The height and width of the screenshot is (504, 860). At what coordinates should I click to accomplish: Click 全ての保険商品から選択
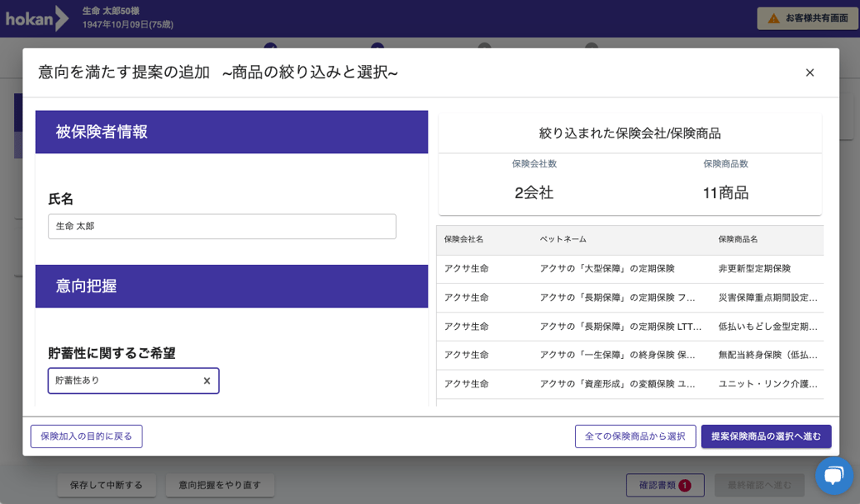coord(636,436)
